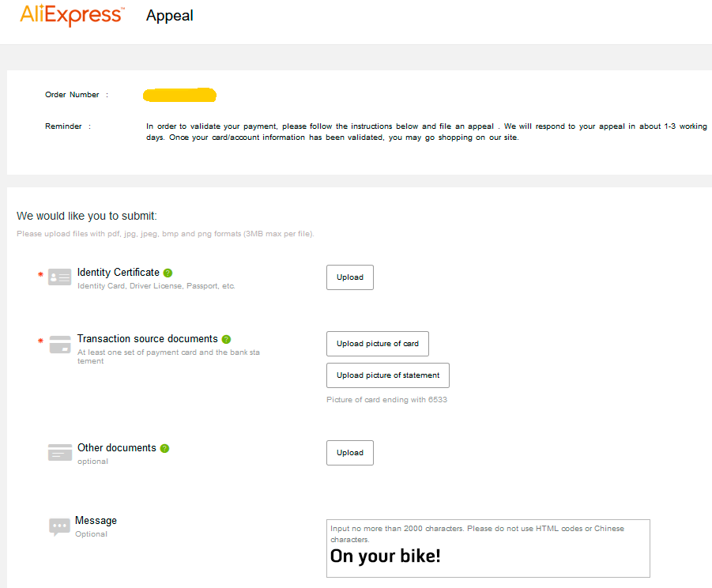The image size is (712, 588).
Task: Click the Transaction source documents help icon
Action: point(226,339)
